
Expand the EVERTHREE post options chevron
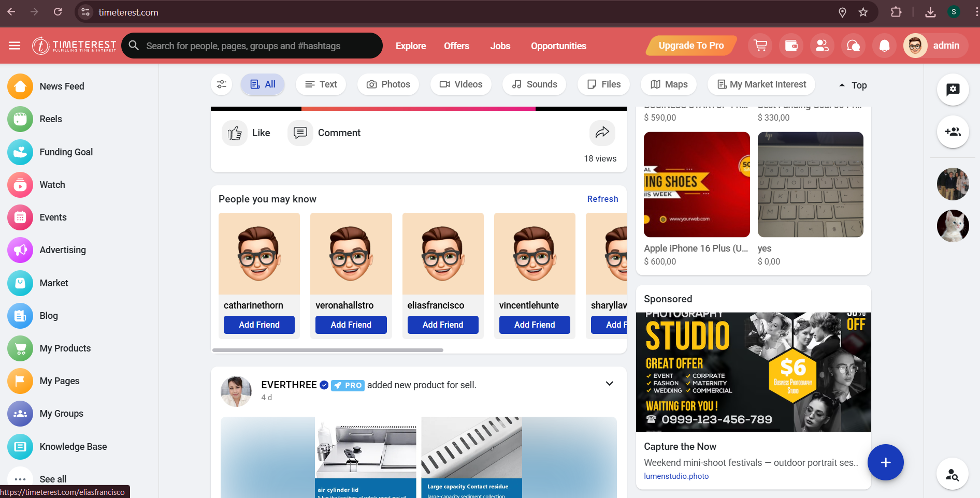[x=610, y=384]
